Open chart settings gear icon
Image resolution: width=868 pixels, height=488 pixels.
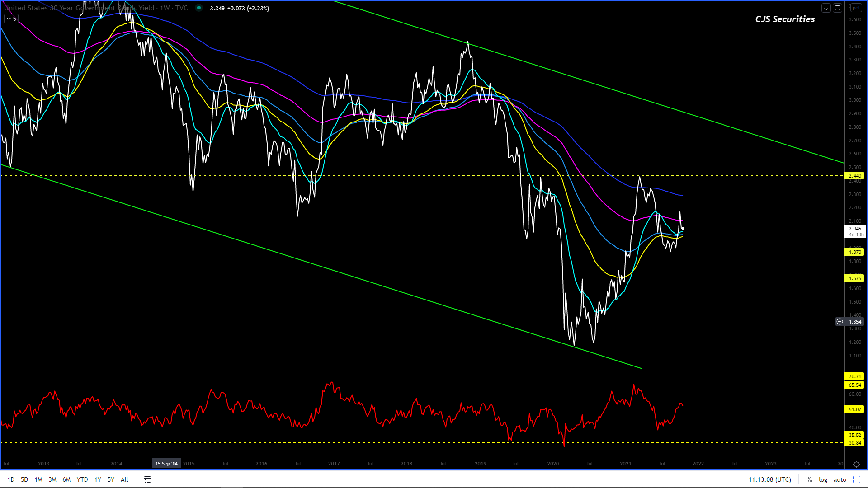pyautogui.click(x=856, y=464)
